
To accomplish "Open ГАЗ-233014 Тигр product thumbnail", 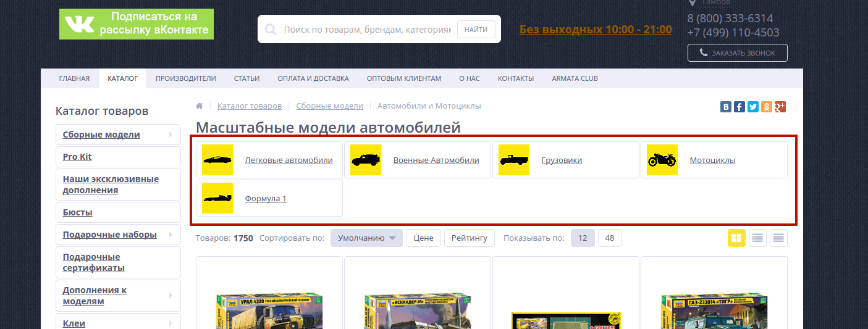I will click(x=714, y=311).
